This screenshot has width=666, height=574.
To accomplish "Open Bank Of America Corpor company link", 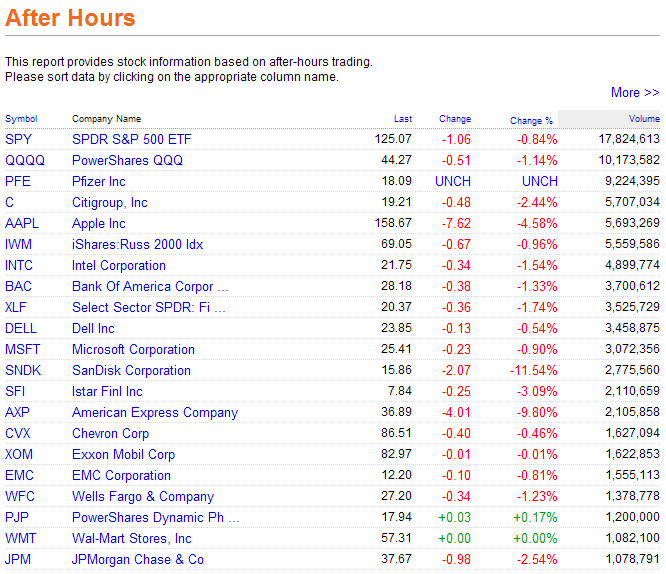I will [x=143, y=286].
